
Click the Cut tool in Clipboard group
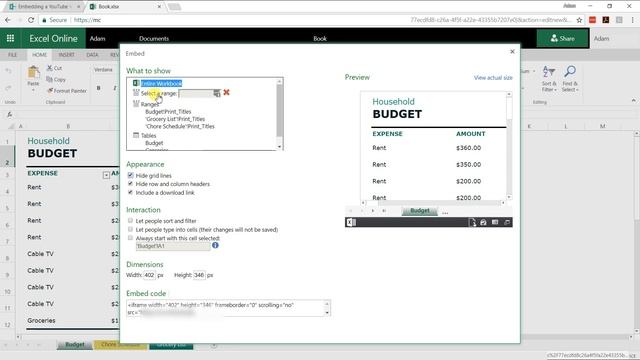click(x=54, y=68)
